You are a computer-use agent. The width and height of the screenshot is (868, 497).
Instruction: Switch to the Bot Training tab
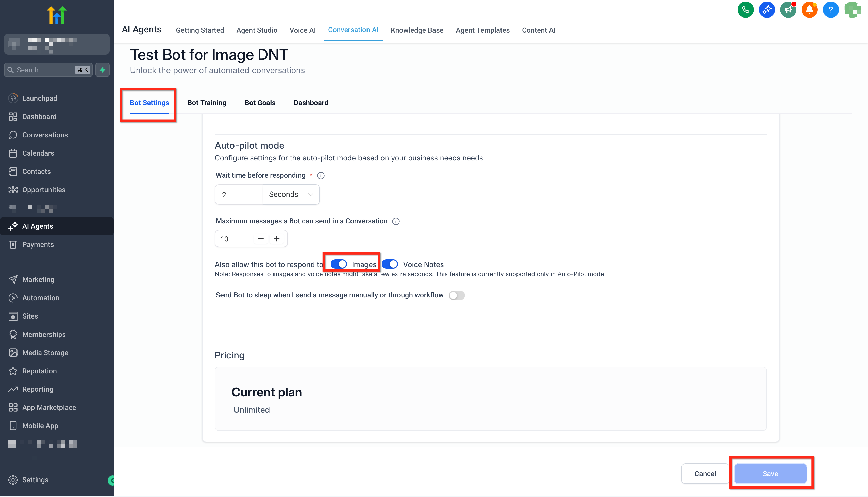tap(206, 103)
